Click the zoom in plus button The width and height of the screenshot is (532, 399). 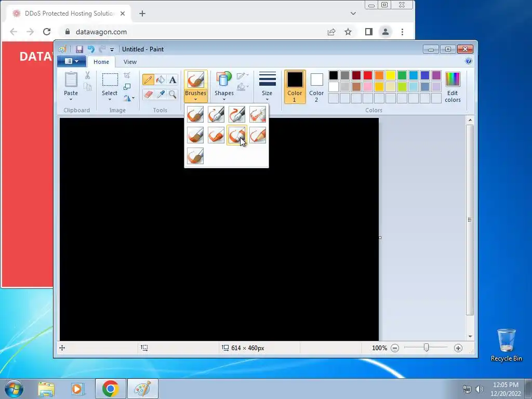click(458, 348)
